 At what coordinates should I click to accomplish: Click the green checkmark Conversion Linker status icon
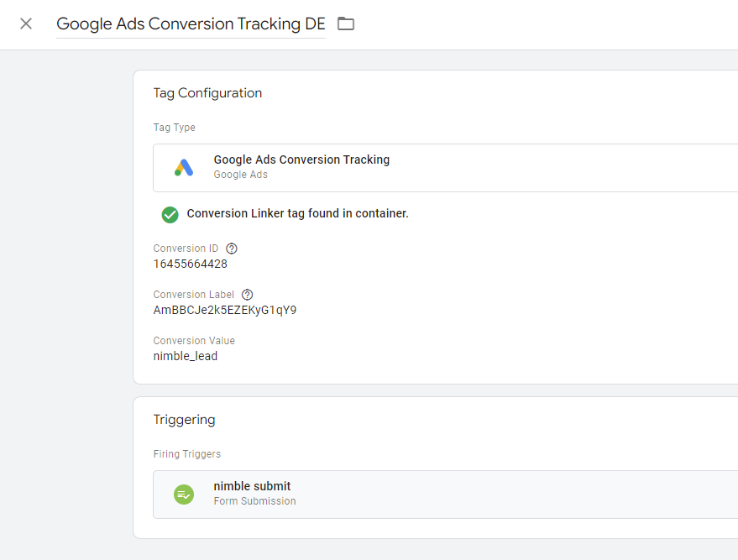tap(170, 215)
